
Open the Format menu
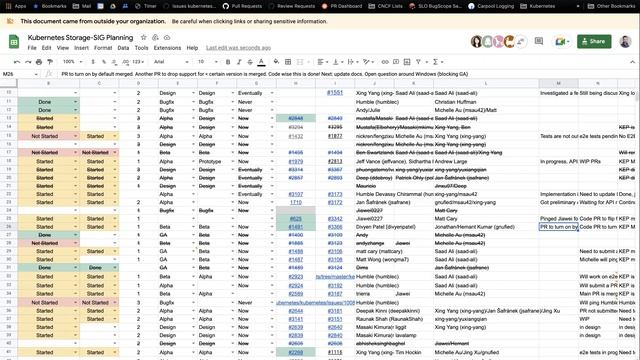(103, 48)
